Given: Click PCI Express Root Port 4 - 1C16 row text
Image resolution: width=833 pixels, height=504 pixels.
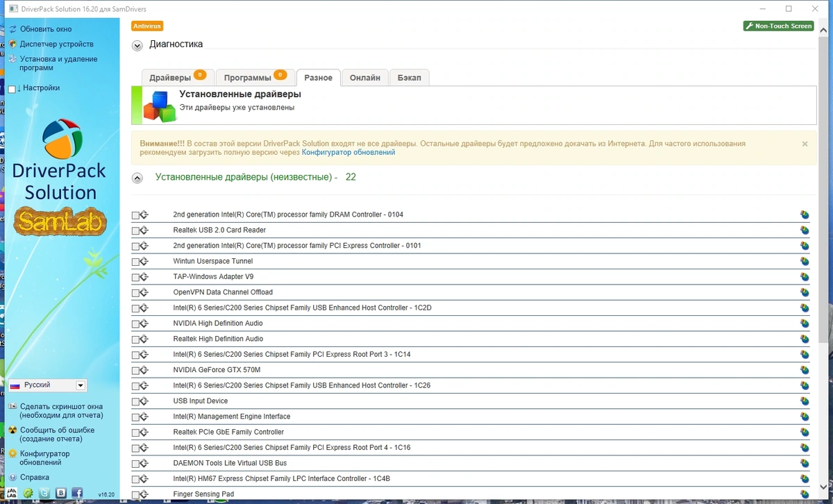Looking at the screenshot, I should coord(292,448).
